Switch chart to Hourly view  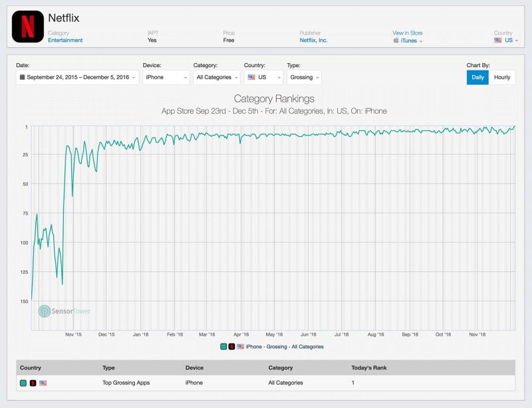point(502,77)
